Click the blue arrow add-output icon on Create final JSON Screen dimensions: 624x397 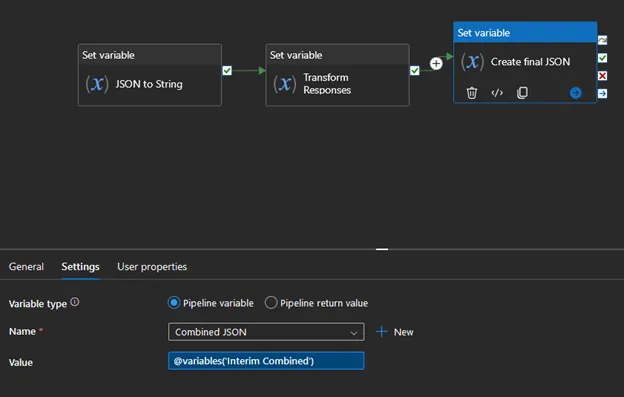click(575, 93)
